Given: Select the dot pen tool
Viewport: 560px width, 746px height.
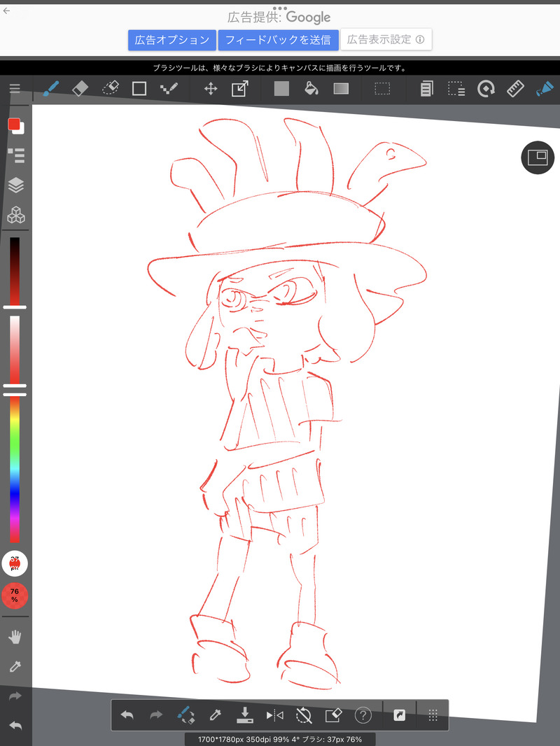Looking at the screenshot, I should pos(169,88).
